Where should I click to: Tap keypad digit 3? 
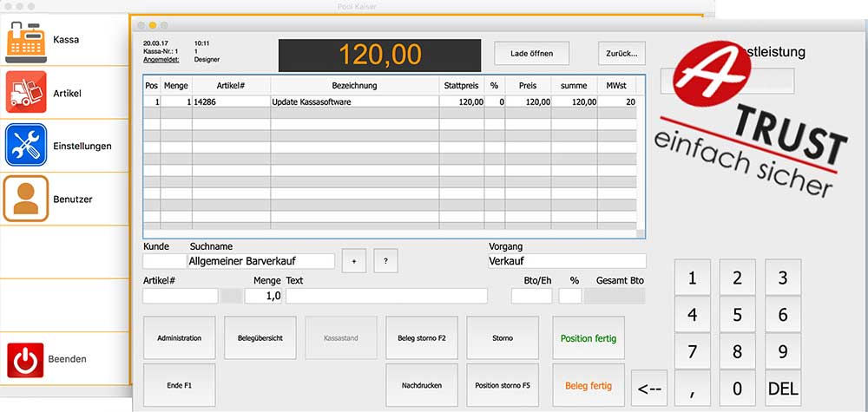(x=783, y=278)
